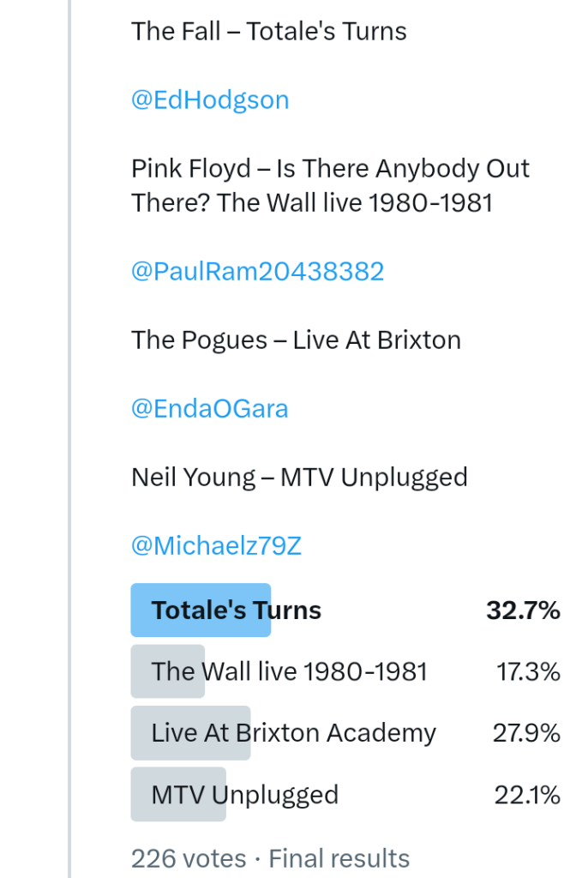The height and width of the screenshot is (878, 588).
Task: Pick the Live At Brixton Academy poll option
Action: tap(293, 733)
